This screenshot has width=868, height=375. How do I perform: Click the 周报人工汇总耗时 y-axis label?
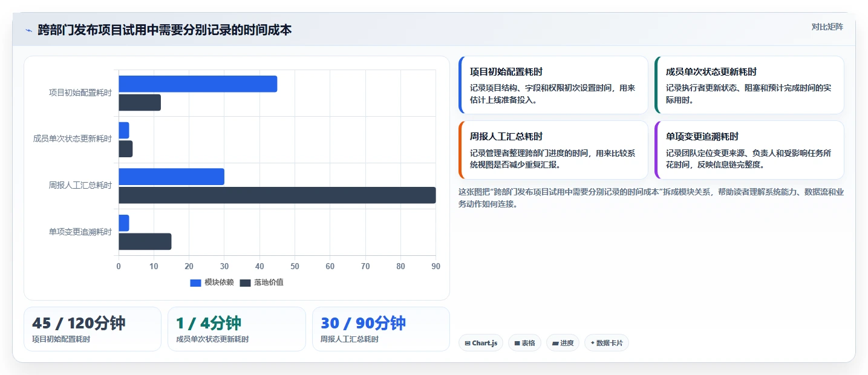80,185
